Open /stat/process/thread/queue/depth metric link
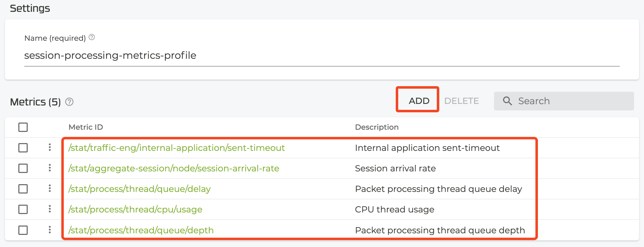Viewport: 644px width, 247px height. click(141, 230)
